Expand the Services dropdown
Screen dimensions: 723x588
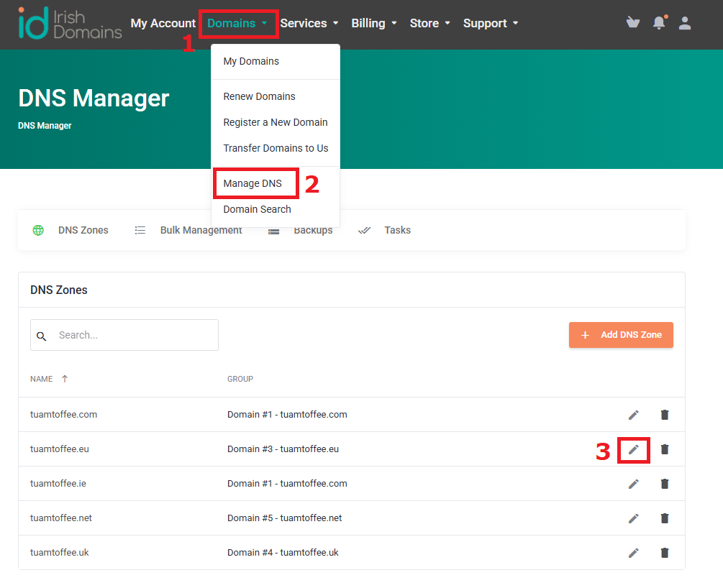pos(309,23)
